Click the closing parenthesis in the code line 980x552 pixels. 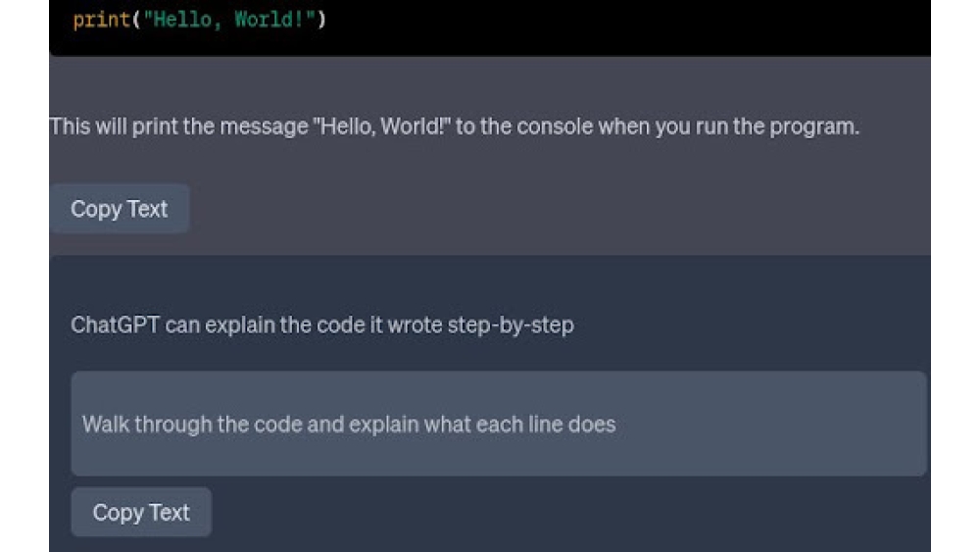321,20
